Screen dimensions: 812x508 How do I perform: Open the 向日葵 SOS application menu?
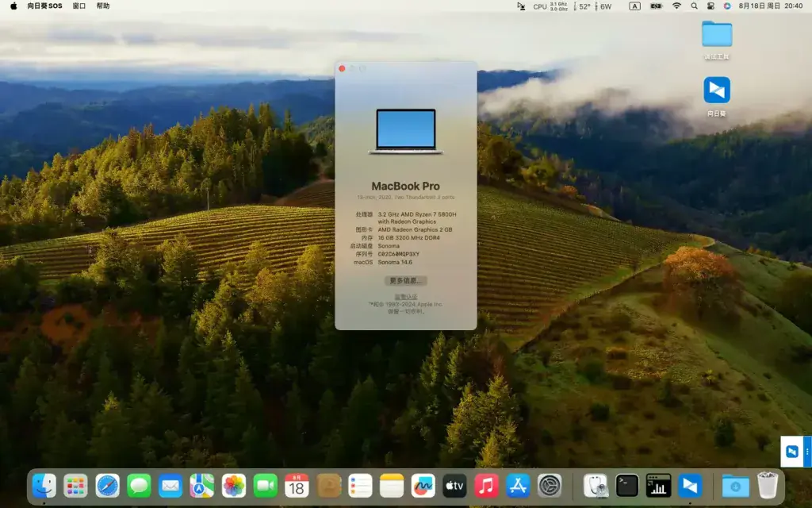44,6
